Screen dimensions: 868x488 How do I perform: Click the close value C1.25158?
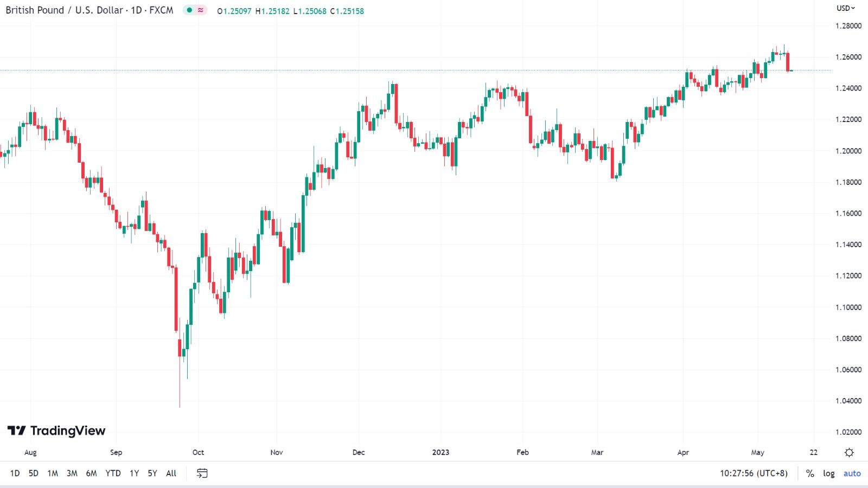click(x=347, y=11)
